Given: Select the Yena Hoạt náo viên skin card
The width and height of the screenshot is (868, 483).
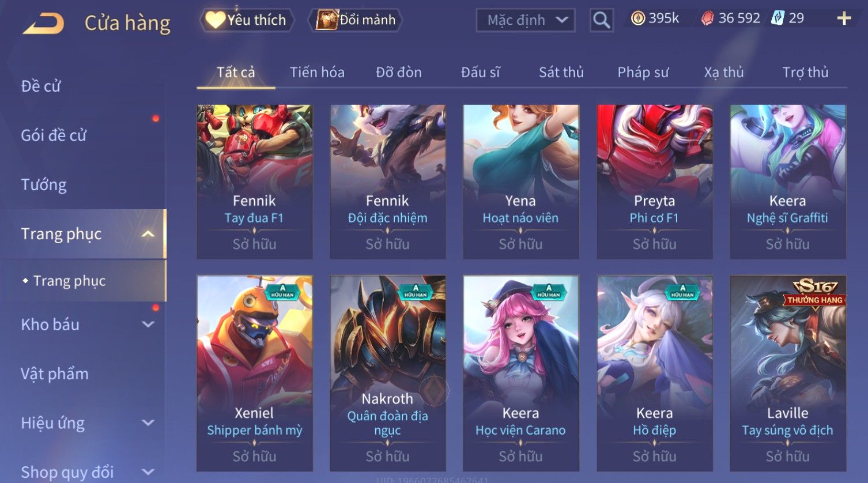Looking at the screenshot, I should 520,182.
